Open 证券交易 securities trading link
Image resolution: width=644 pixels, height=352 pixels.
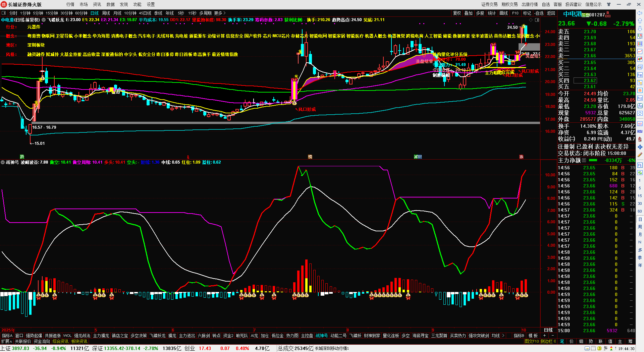489,4
